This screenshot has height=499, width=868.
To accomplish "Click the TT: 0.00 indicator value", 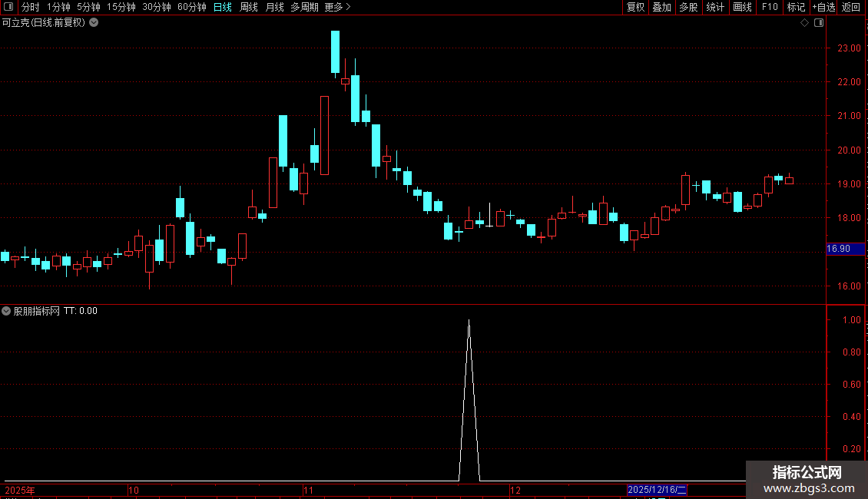I will 80,311.
